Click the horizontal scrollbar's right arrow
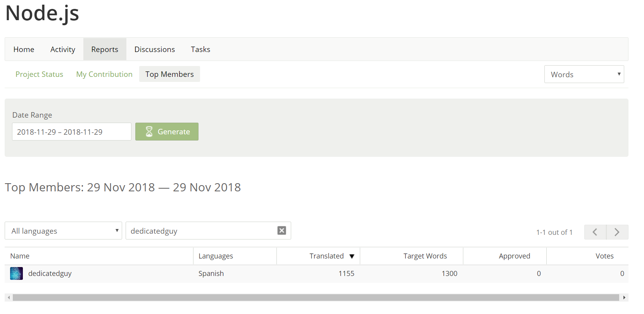Screen dimensions: 644x314 (x=624, y=298)
